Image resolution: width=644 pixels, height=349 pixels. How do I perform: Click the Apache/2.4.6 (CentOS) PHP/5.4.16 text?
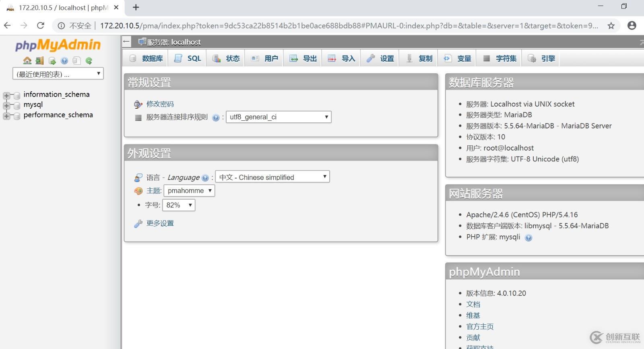pos(522,215)
